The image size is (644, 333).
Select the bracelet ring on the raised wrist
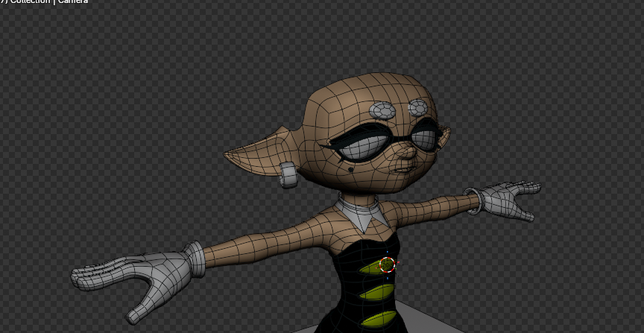[x=473, y=201]
